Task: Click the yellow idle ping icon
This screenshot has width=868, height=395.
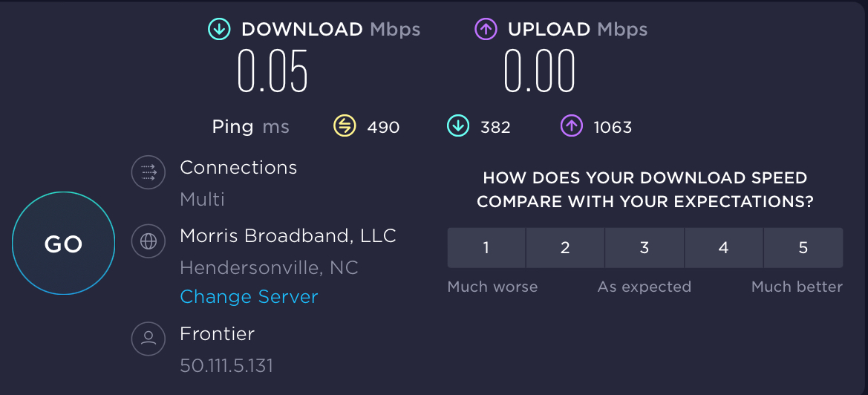Action: [345, 126]
